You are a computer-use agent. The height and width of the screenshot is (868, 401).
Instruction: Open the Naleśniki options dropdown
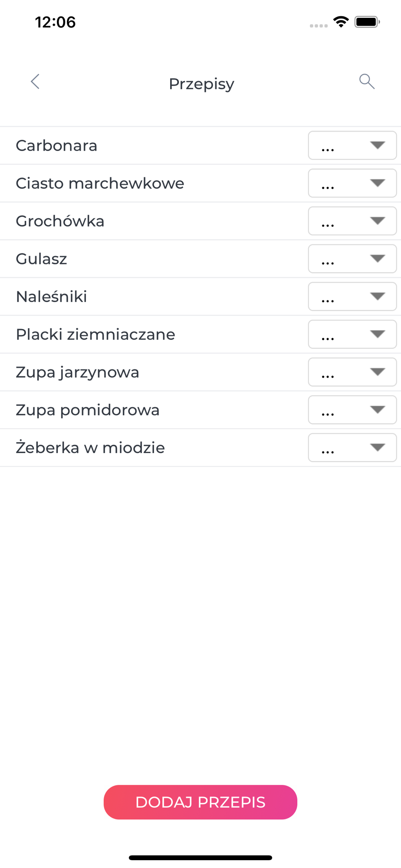pyautogui.click(x=352, y=296)
